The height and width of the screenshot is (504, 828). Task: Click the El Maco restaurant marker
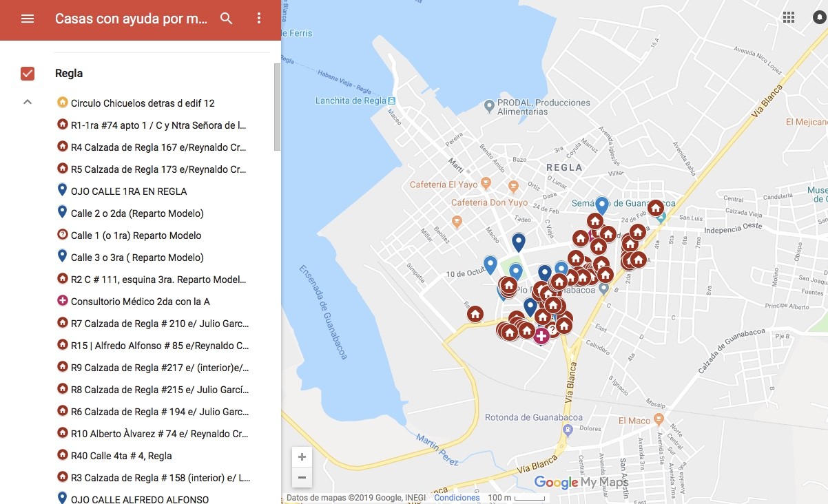pos(659,419)
